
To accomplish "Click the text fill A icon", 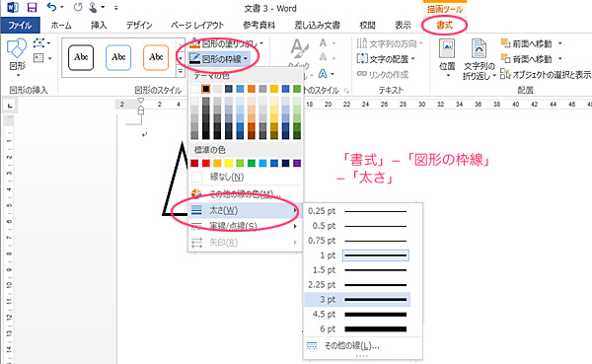I will (324, 43).
